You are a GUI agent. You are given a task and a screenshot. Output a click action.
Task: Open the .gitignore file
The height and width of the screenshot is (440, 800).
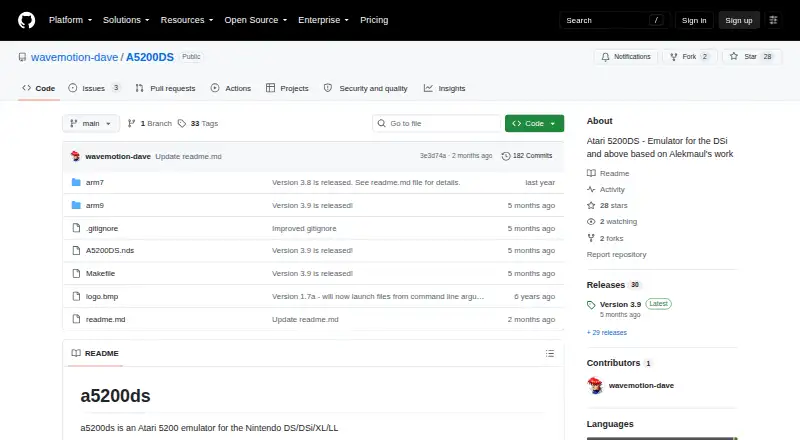[102, 228]
